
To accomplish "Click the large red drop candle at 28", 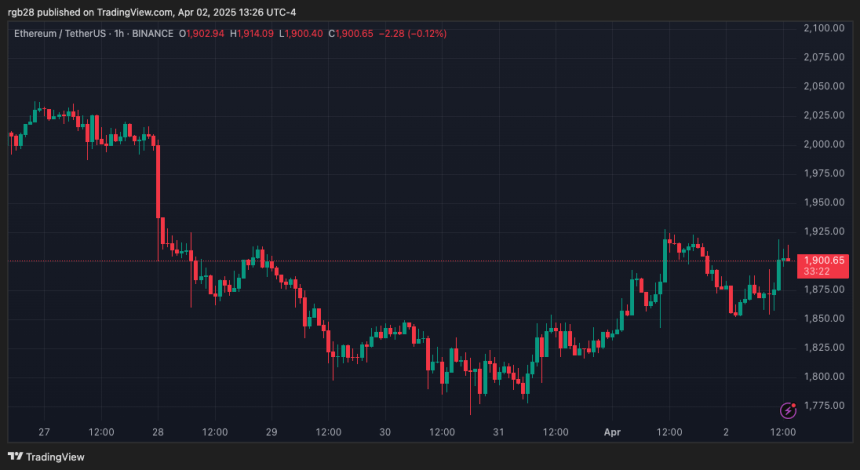I will click(159, 181).
